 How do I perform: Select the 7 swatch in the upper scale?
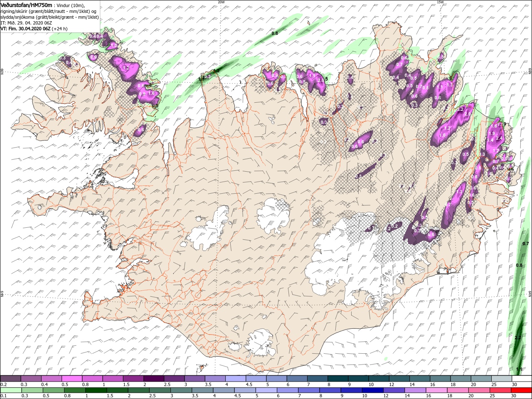pyautogui.click(x=317, y=379)
